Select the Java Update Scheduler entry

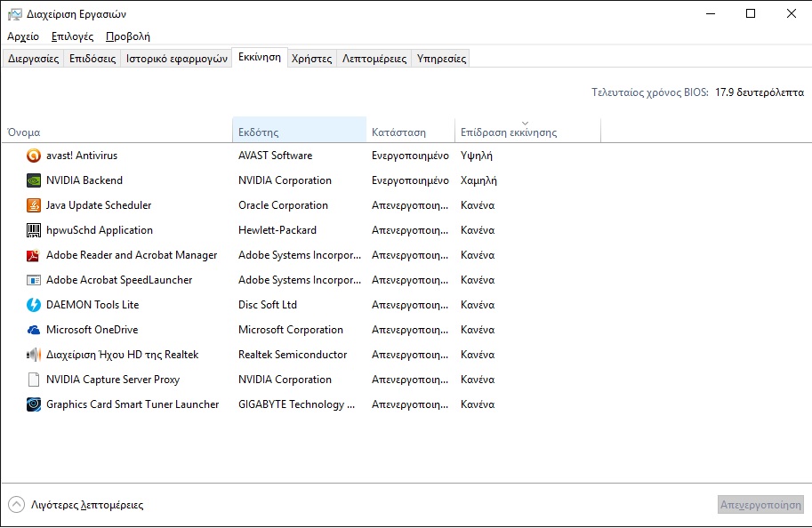(99, 205)
